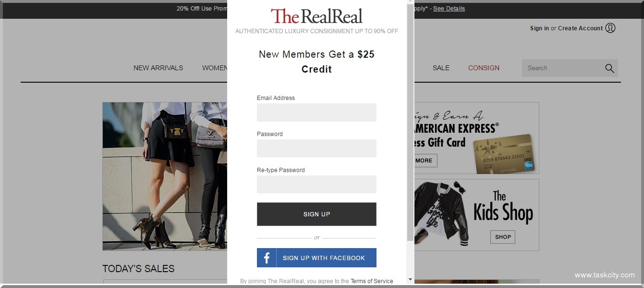Image resolution: width=644 pixels, height=288 pixels.
Task: Select the Re-type Password field
Action: [x=316, y=185]
